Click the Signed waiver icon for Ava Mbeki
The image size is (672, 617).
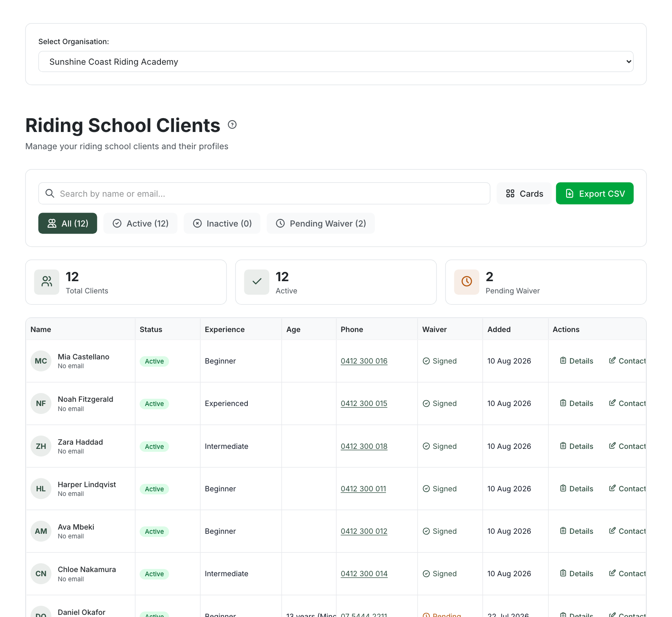426,531
